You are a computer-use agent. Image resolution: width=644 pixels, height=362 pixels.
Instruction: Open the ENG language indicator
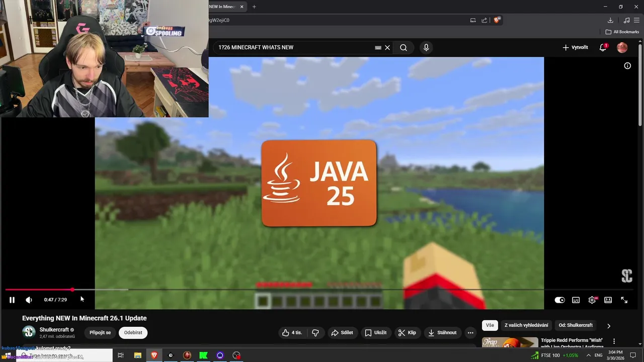click(598, 355)
